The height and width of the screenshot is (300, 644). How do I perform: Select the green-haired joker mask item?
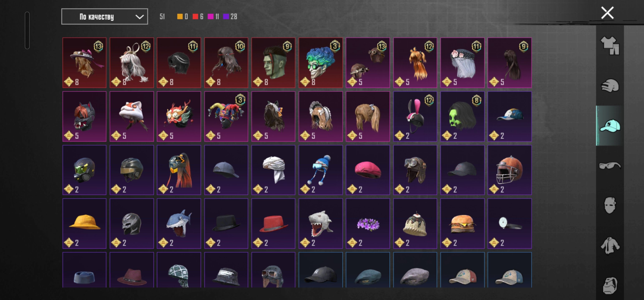321,63
